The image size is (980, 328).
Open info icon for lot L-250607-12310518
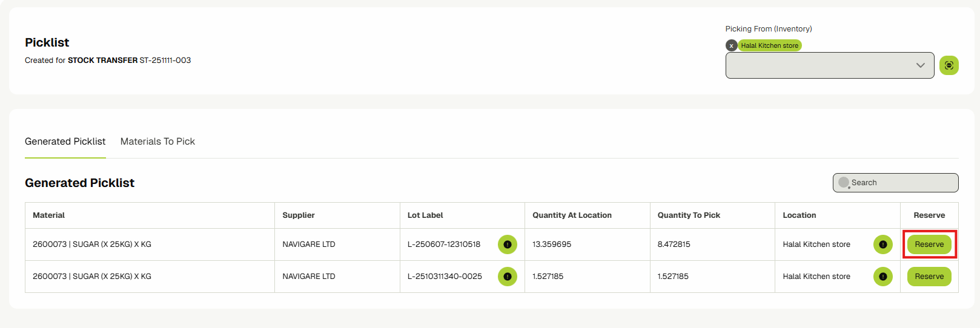click(x=507, y=244)
